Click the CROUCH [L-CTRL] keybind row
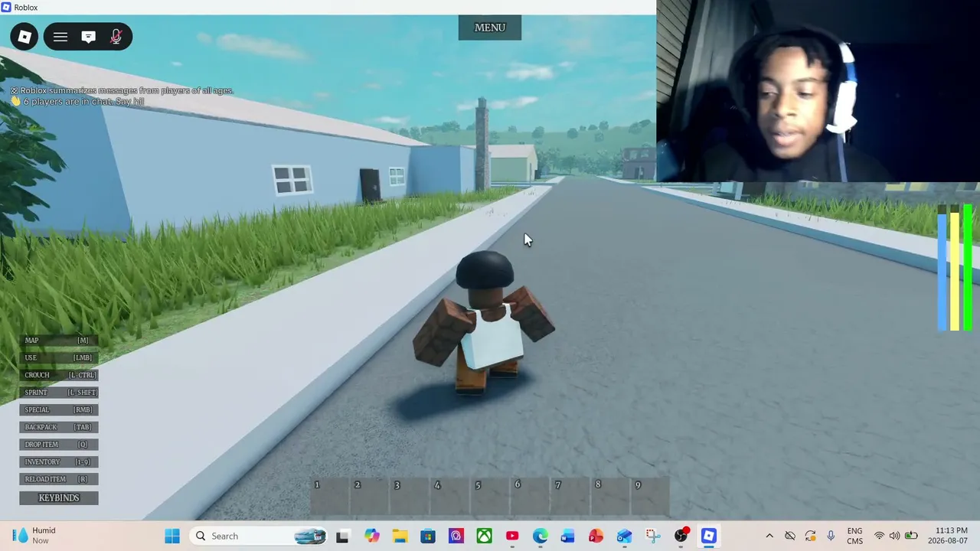Screen dimensions: 980x551 tap(59, 375)
